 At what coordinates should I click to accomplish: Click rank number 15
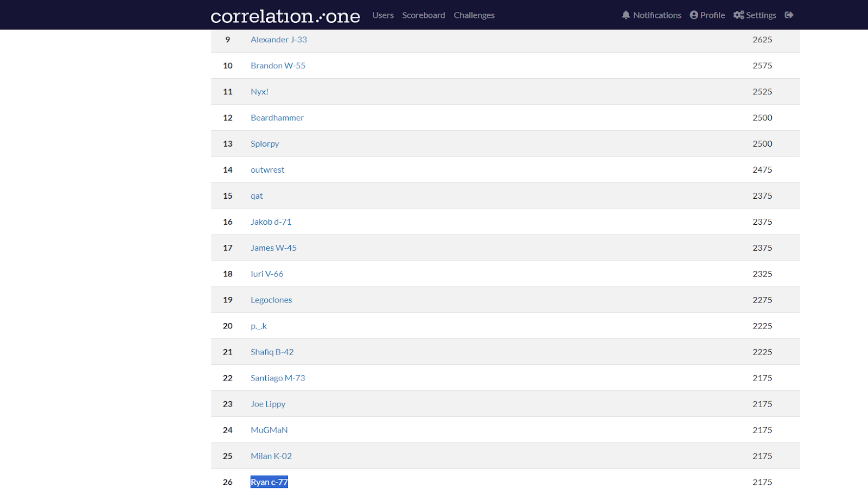click(228, 196)
